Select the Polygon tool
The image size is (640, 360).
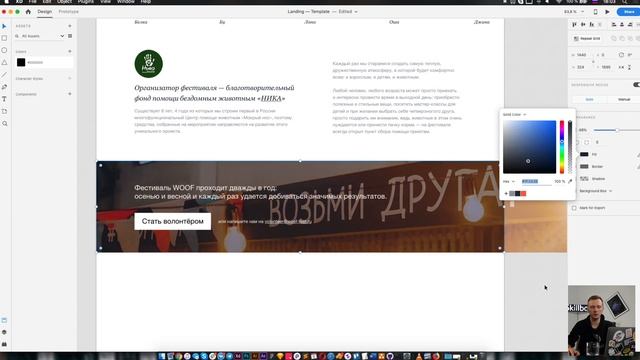[x=4, y=62]
